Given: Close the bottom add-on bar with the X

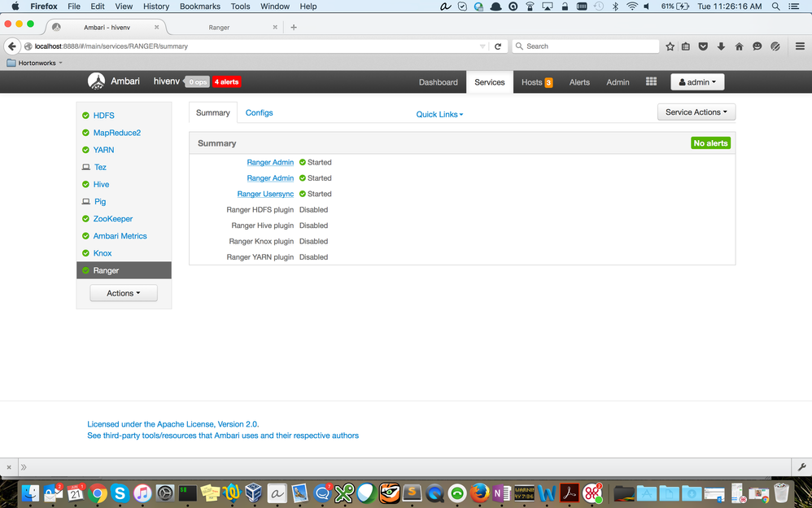Looking at the screenshot, I should (x=9, y=467).
